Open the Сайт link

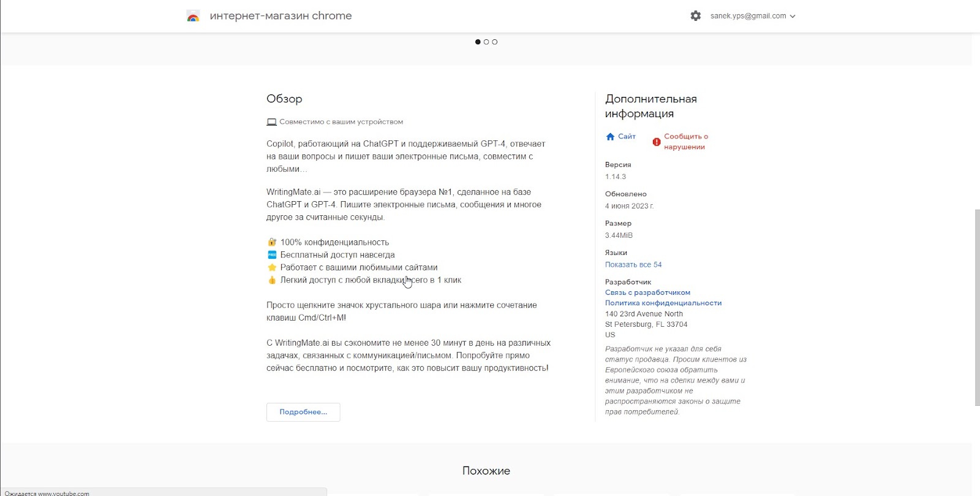[x=627, y=136]
